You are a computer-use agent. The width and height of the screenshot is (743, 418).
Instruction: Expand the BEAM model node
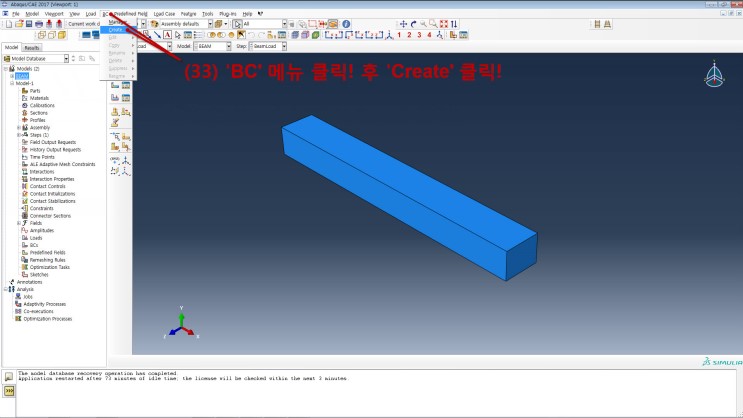tap(12, 75)
